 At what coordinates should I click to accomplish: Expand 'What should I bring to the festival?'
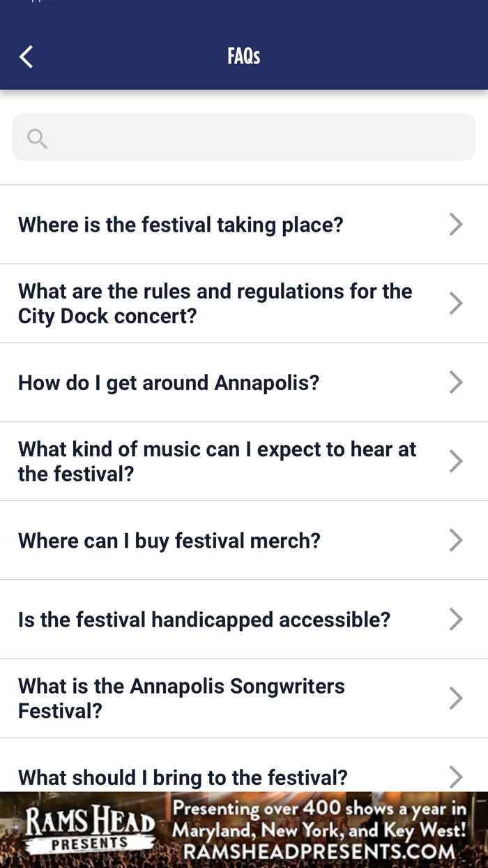point(182,777)
